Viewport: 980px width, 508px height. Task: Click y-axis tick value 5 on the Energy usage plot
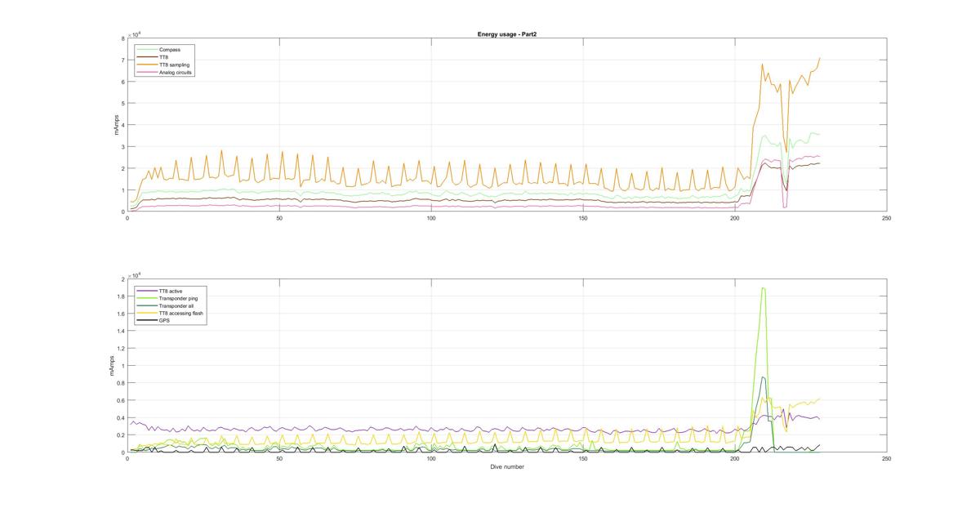tap(122, 103)
